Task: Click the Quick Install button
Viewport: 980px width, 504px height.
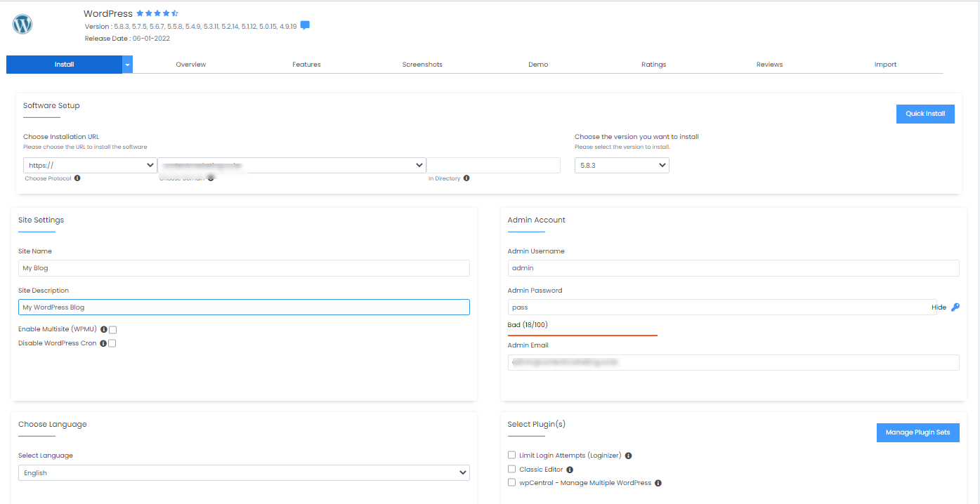Action: pyautogui.click(x=925, y=114)
